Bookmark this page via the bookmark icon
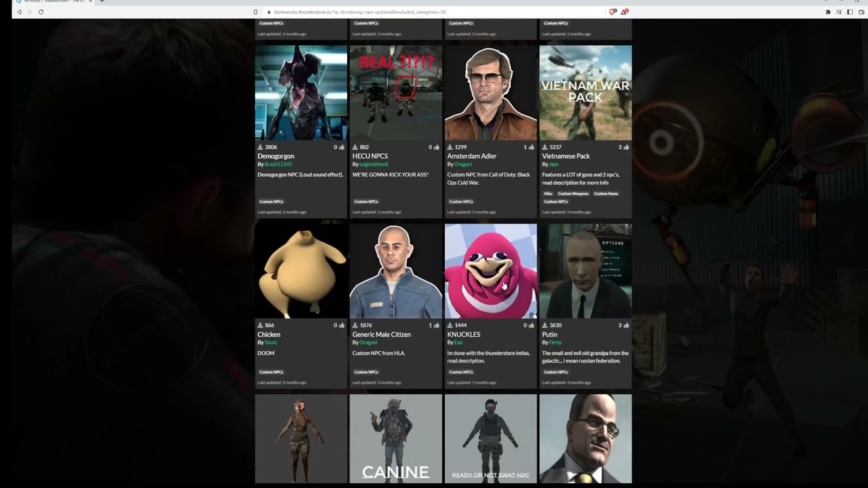Viewport: 868px width, 488px height. (x=256, y=12)
